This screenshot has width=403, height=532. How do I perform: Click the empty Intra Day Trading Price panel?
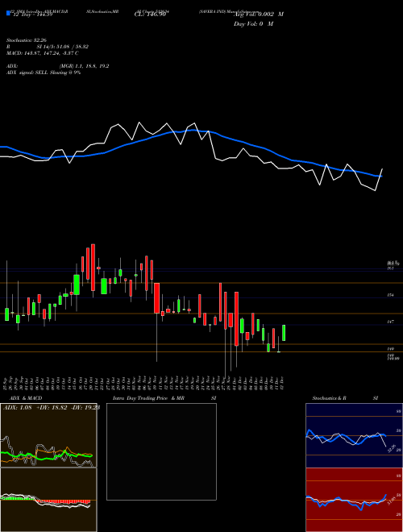(161, 451)
